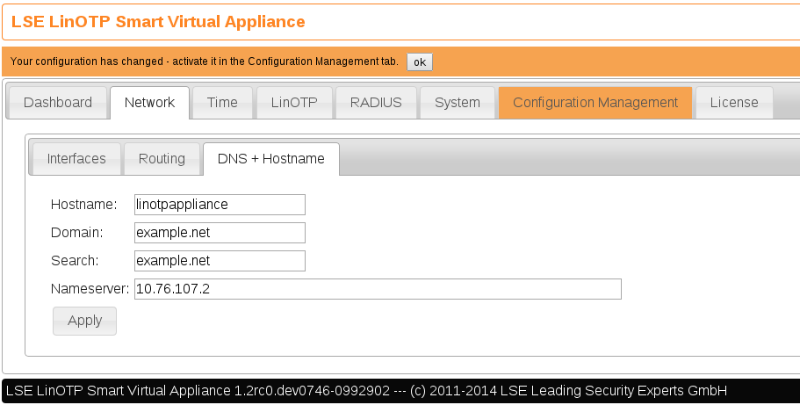This screenshot has width=800, height=405.
Task: Click the LSE LinOTP Smart Virtual Appliance title
Action: point(158,22)
